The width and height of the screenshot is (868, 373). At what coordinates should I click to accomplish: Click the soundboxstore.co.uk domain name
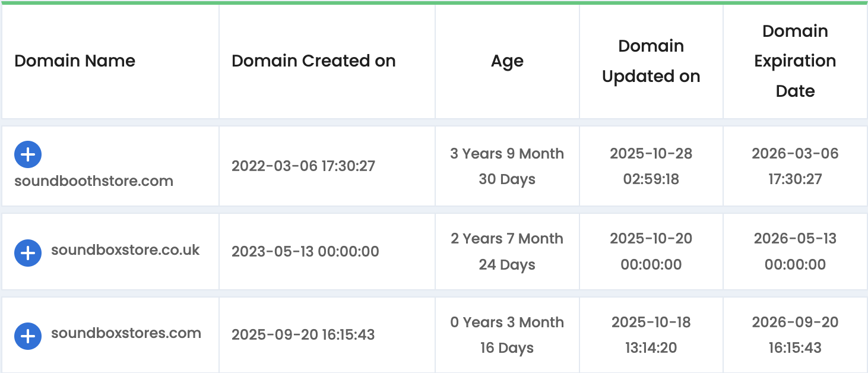click(x=125, y=250)
